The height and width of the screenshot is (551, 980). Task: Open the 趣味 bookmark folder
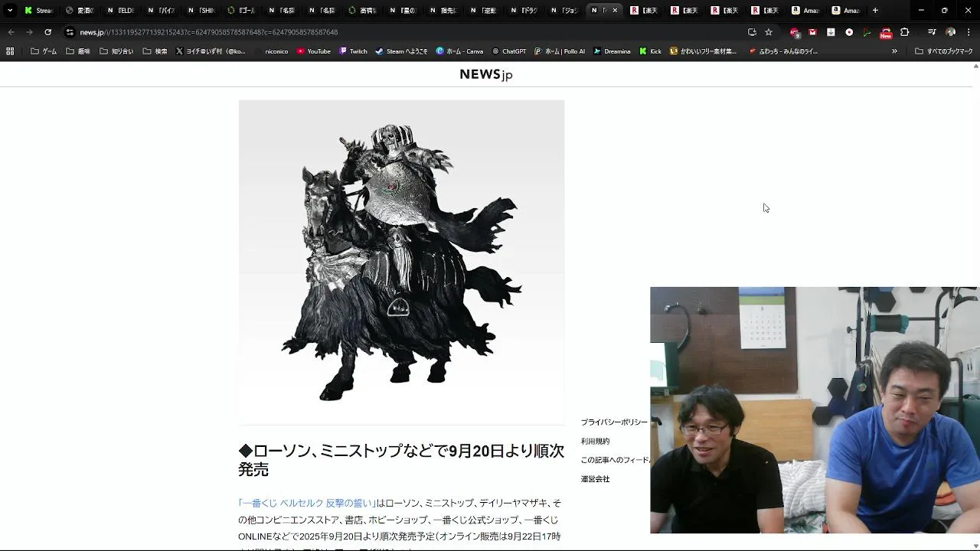pos(78,51)
